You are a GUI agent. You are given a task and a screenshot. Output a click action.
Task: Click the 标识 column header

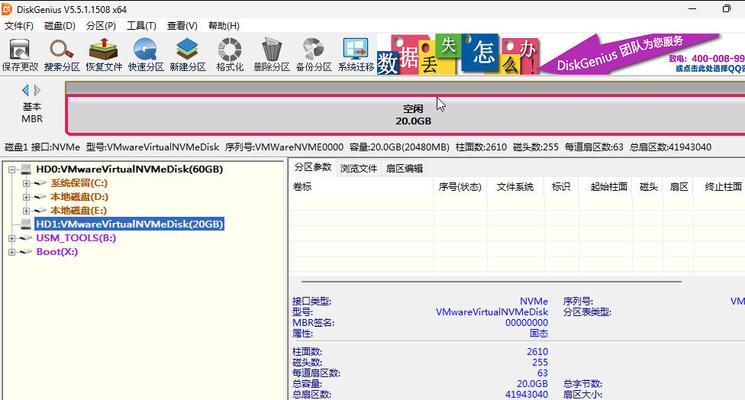[561, 187]
